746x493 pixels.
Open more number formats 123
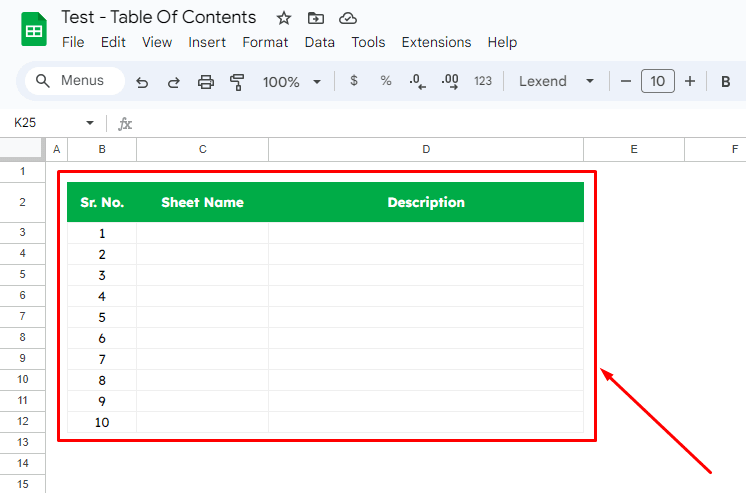point(482,81)
